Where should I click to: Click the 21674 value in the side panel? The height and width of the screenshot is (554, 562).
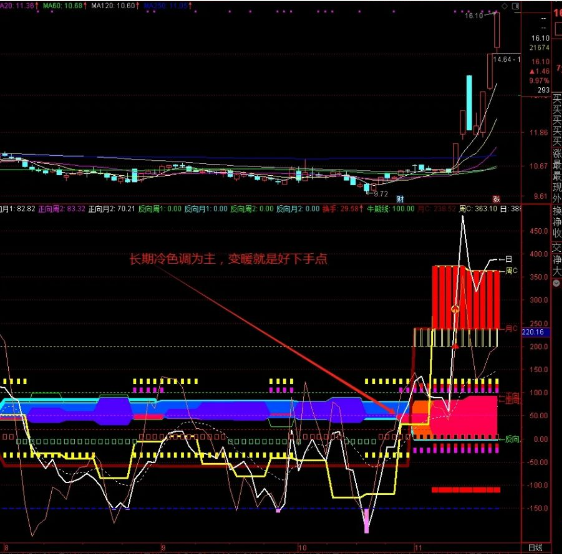coord(539,47)
